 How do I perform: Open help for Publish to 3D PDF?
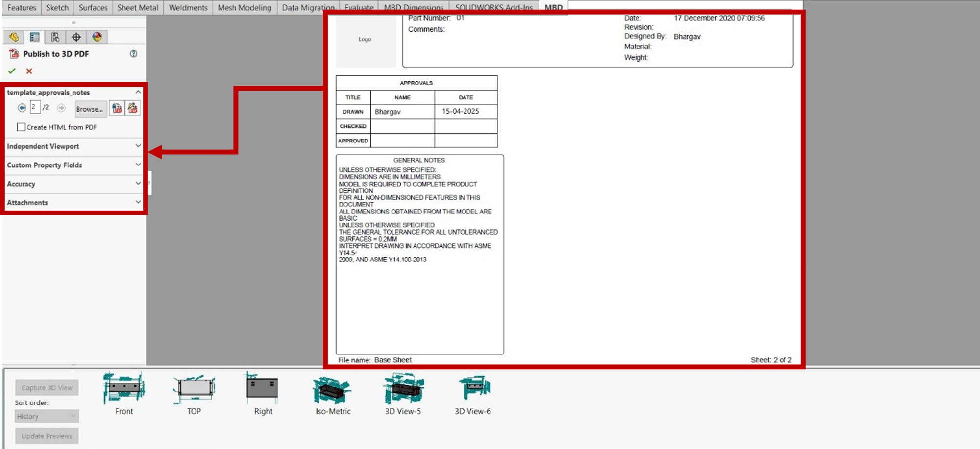pos(133,54)
